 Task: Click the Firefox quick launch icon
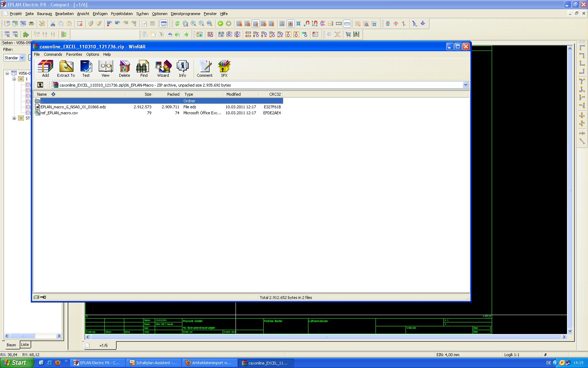pos(58,363)
